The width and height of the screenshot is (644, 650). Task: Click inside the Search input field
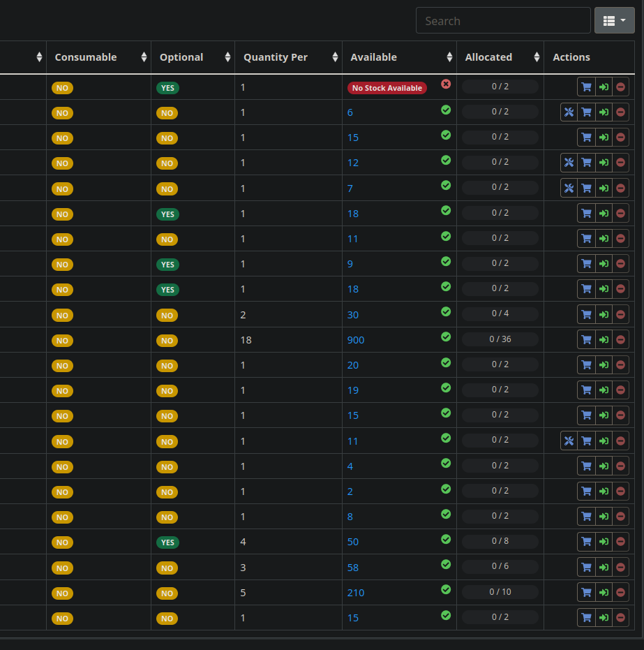pos(503,20)
